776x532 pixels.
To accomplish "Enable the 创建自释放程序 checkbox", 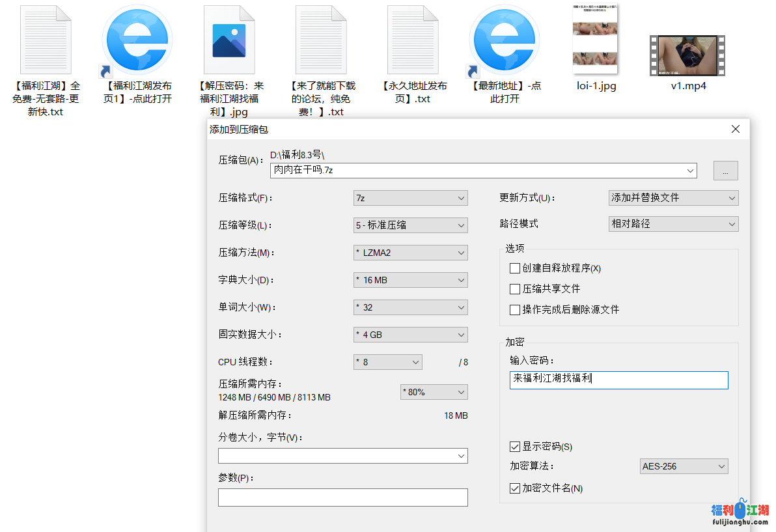I will [x=515, y=268].
